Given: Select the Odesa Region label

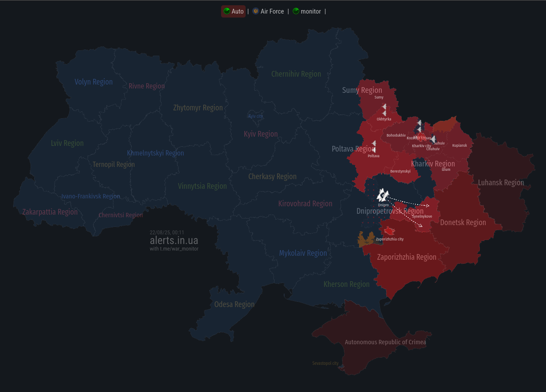Looking at the screenshot, I should (234, 304).
